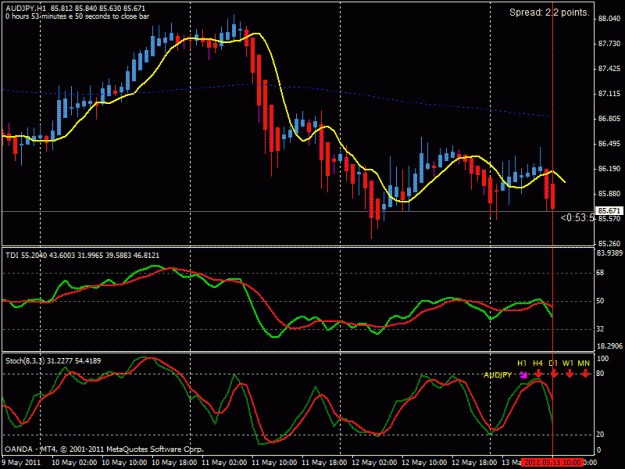625x469 pixels.
Task: Click the 68 level on TDI scale
Action: click(x=600, y=273)
